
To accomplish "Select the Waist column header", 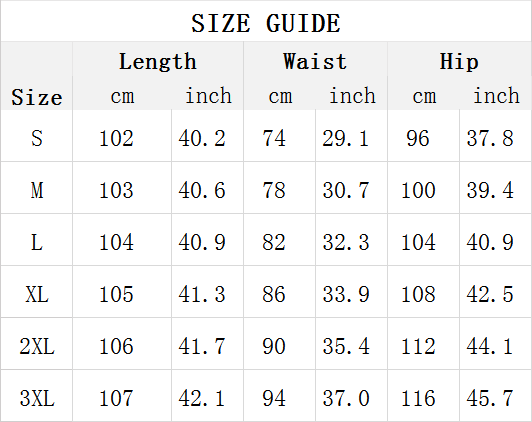I will click(x=315, y=61).
